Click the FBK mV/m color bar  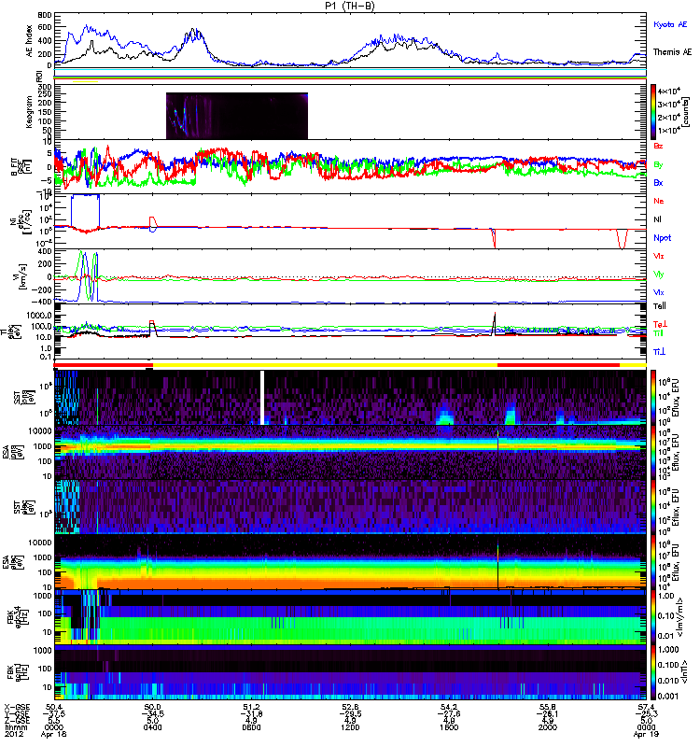click(653, 617)
